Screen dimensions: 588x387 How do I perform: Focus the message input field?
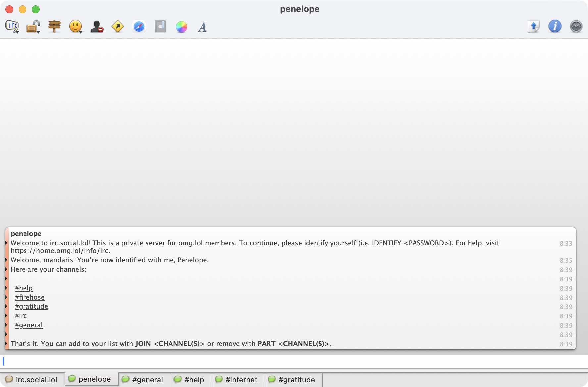294,361
